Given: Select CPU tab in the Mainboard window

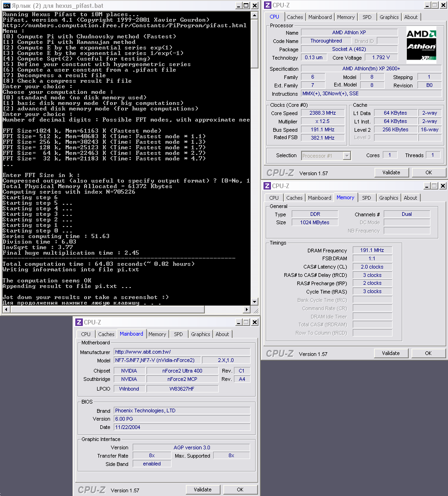Looking at the screenshot, I should (86, 334).
